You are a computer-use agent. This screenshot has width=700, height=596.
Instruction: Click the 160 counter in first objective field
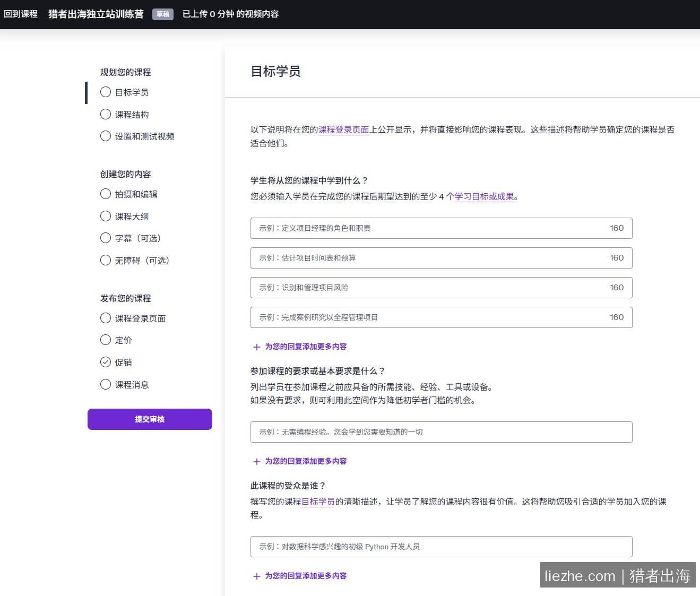[x=617, y=228]
